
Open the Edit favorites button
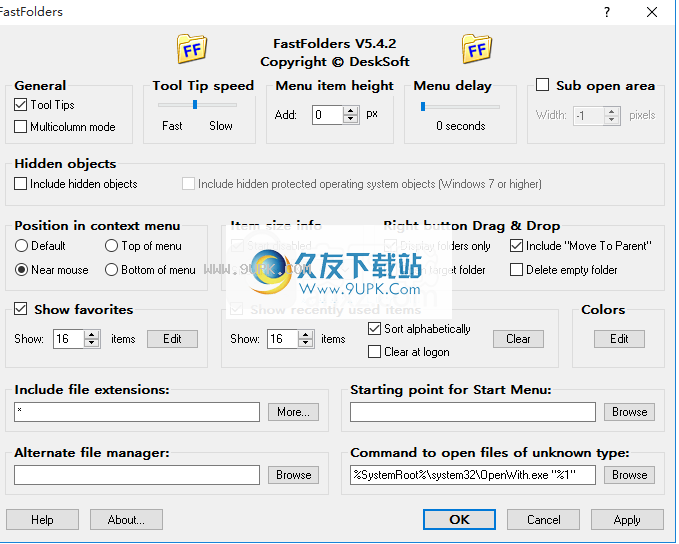[x=172, y=339]
